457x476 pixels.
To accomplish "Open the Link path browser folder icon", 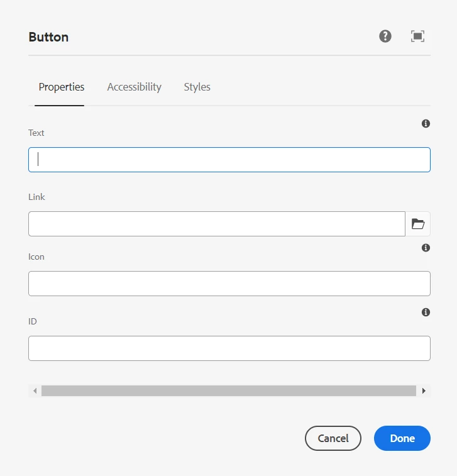I will click(418, 224).
